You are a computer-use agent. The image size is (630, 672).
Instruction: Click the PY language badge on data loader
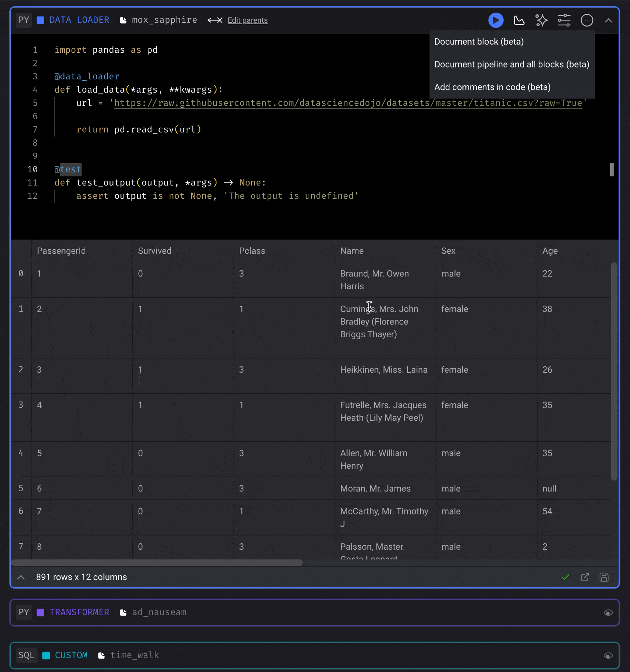(24, 20)
